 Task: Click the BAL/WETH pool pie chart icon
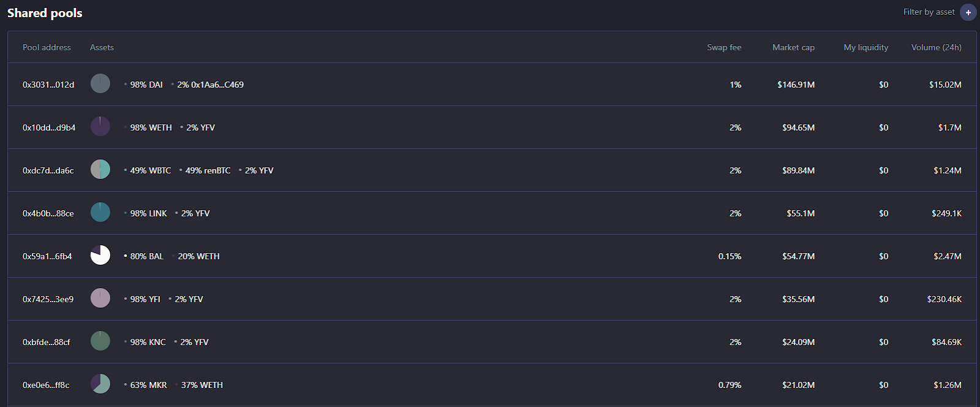tap(100, 255)
